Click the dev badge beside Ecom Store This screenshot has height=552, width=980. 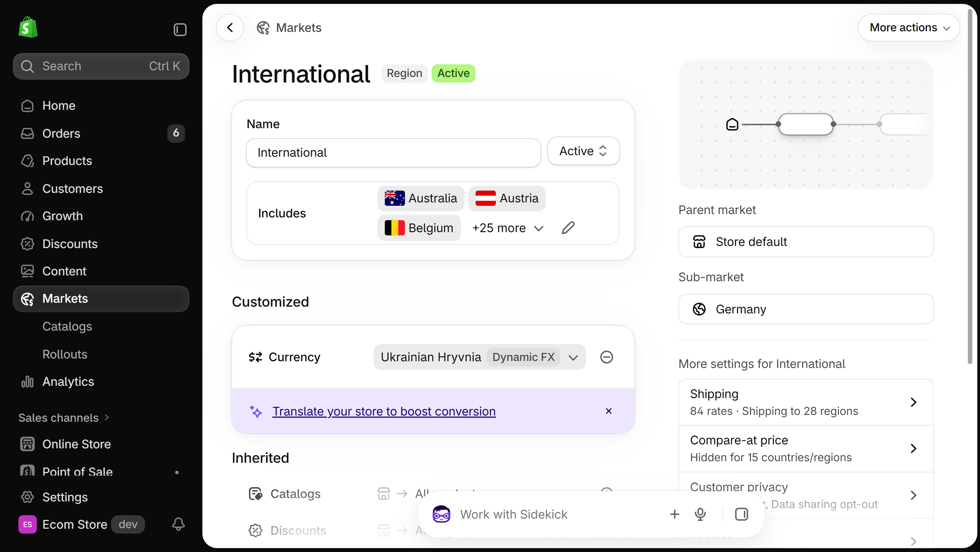[128, 525]
